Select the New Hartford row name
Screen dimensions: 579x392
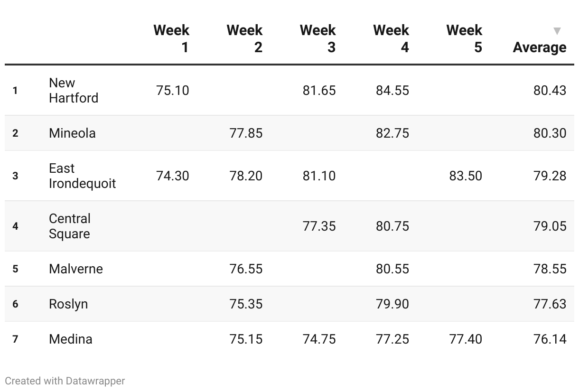pos(73,90)
